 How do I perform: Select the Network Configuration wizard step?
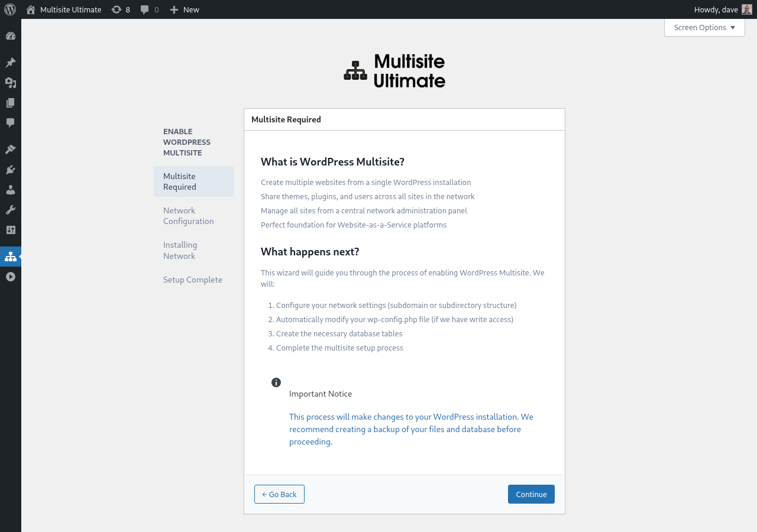coord(194,216)
